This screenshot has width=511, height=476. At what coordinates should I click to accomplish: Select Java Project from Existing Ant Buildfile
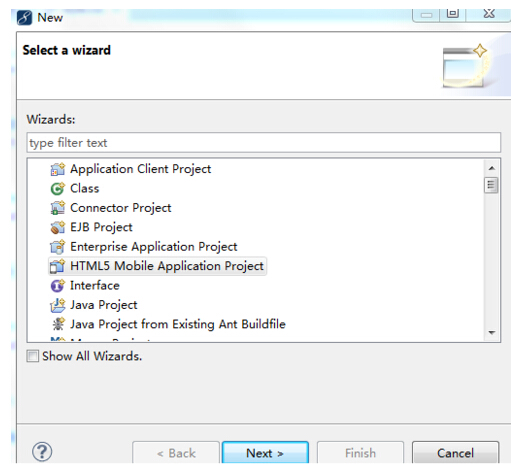point(178,324)
